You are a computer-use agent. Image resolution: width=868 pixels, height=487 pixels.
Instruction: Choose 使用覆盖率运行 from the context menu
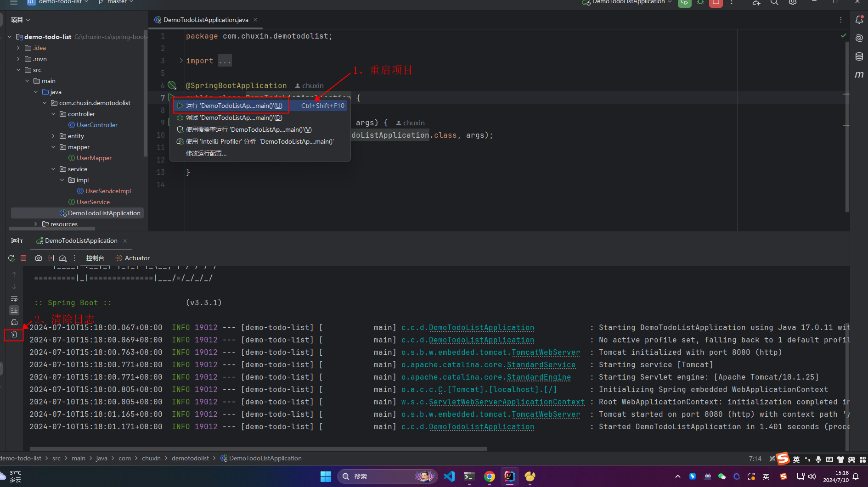click(260, 129)
